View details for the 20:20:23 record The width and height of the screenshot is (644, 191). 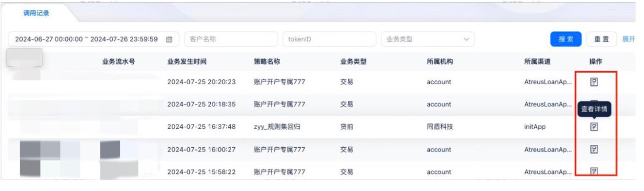point(594,82)
